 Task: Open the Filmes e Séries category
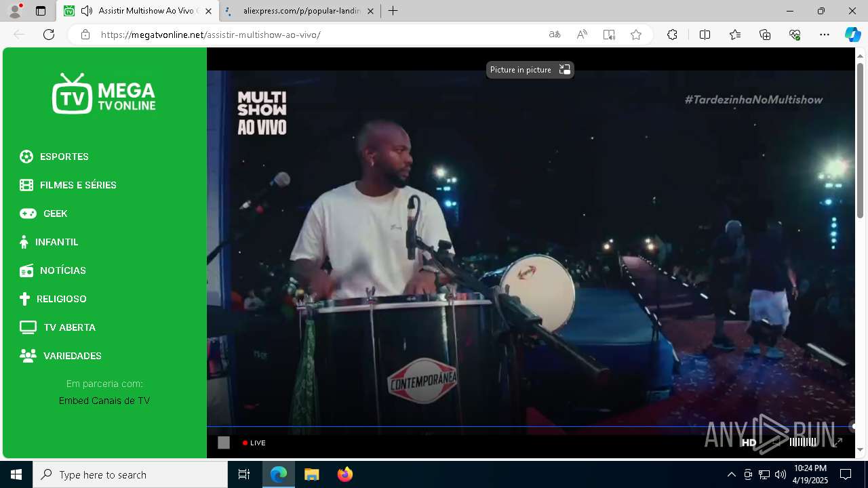(x=68, y=185)
